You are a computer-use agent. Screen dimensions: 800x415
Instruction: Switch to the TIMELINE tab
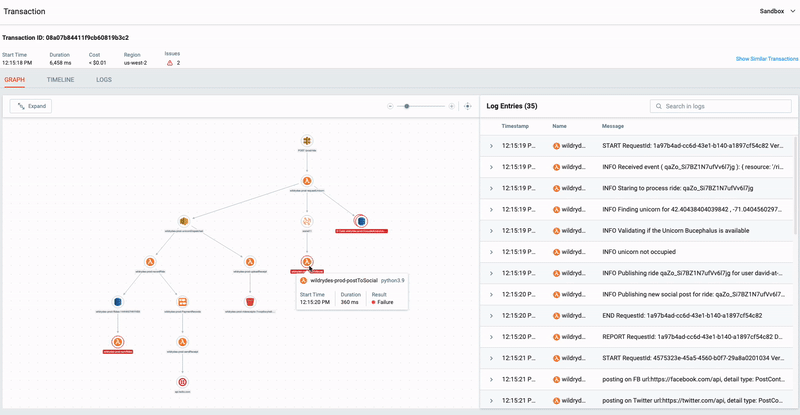61,80
